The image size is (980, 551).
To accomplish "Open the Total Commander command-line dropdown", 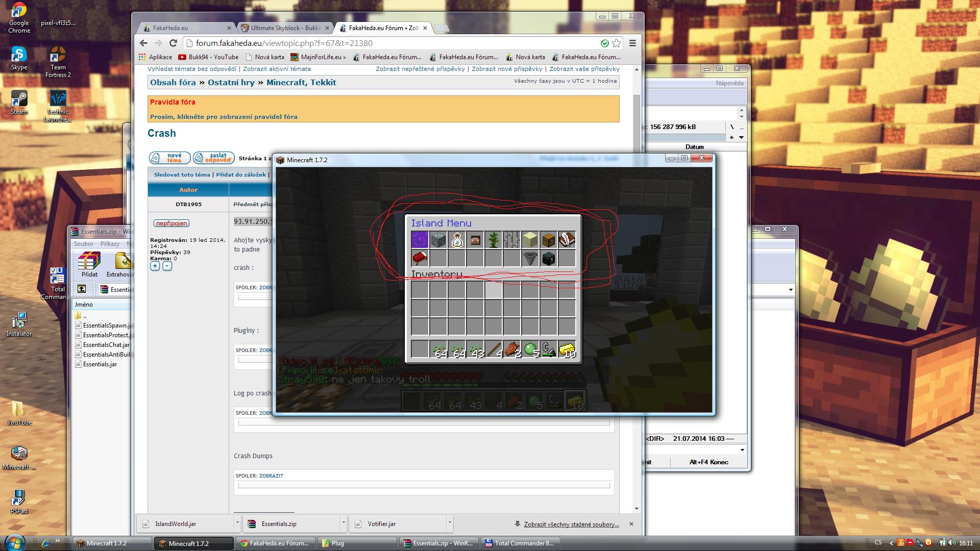I will point(742,450).
